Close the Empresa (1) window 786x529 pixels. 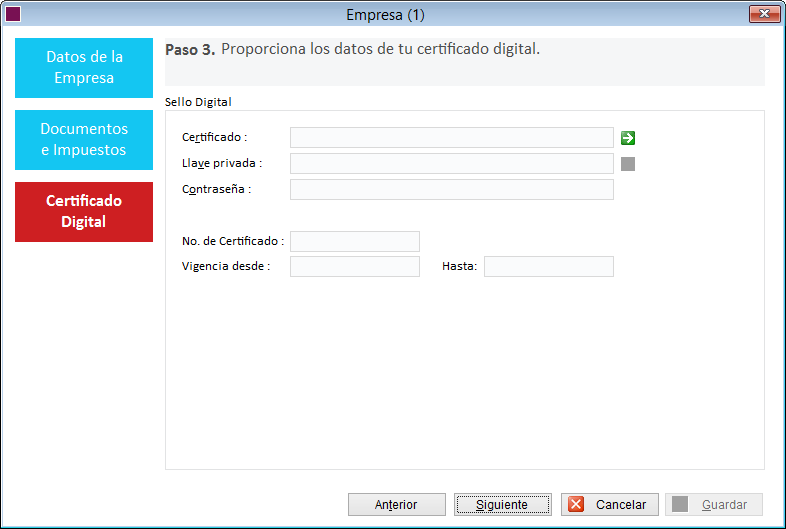764,14
